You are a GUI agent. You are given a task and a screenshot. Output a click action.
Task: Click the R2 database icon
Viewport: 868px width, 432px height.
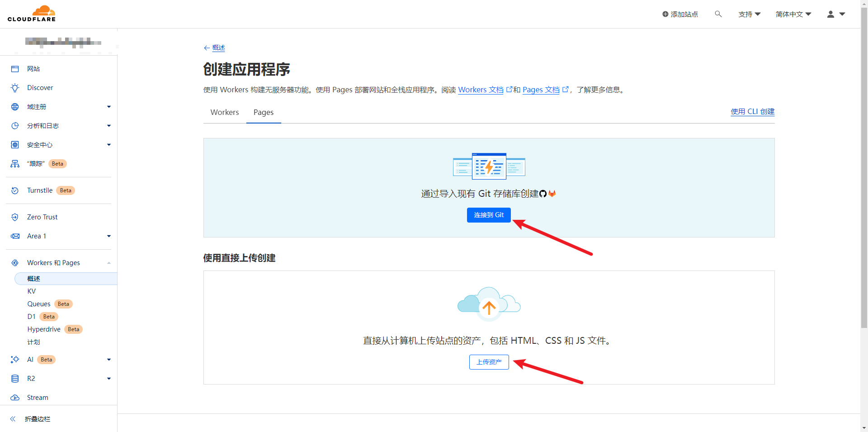coord(15,379)
